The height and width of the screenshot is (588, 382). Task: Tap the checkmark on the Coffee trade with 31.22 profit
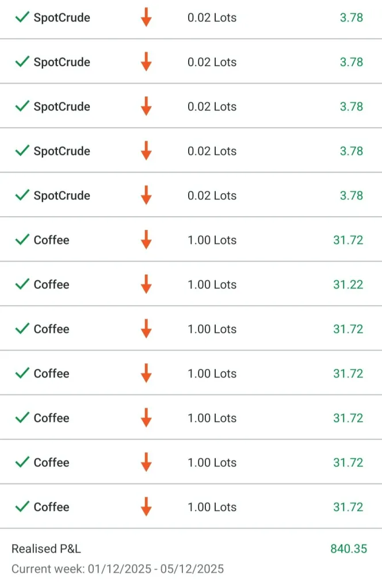[22, 284]
